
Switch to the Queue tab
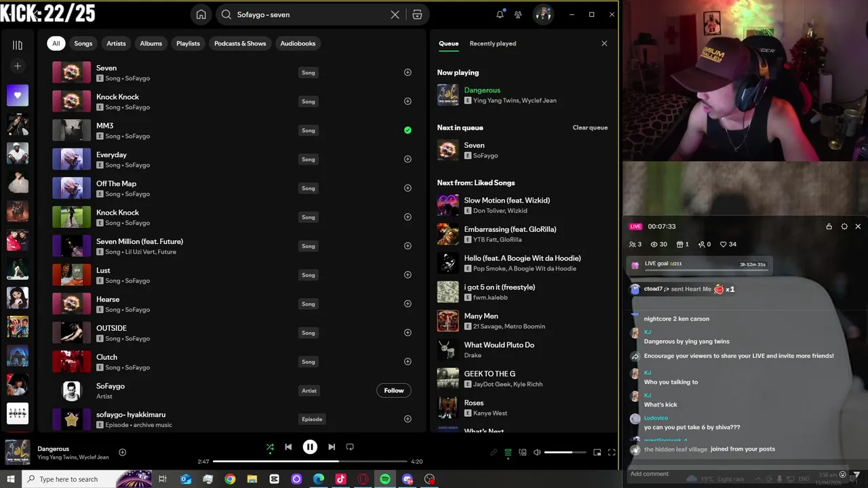click(448, 43)
